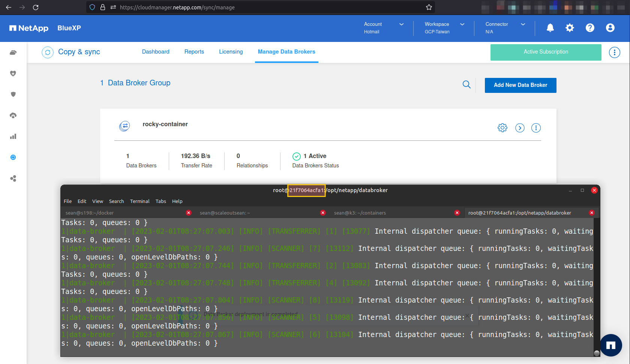Open the terminal File menu

click(67, 201)
